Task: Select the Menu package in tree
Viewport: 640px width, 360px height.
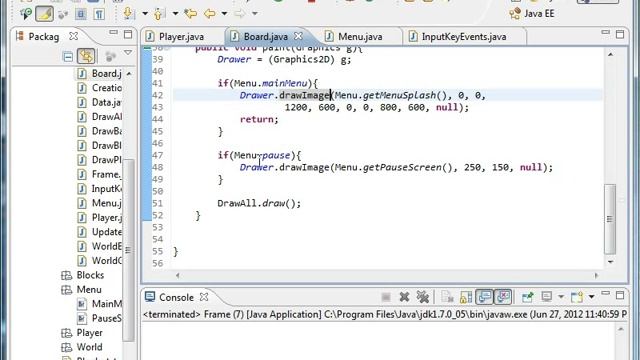Action: point(81,289)
